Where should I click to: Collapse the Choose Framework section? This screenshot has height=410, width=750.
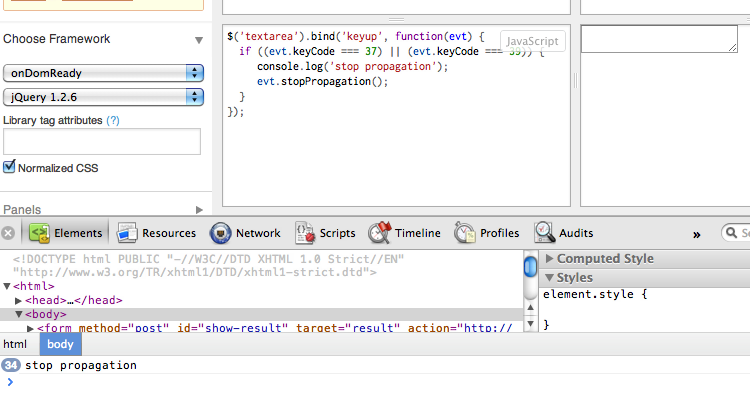199,40
